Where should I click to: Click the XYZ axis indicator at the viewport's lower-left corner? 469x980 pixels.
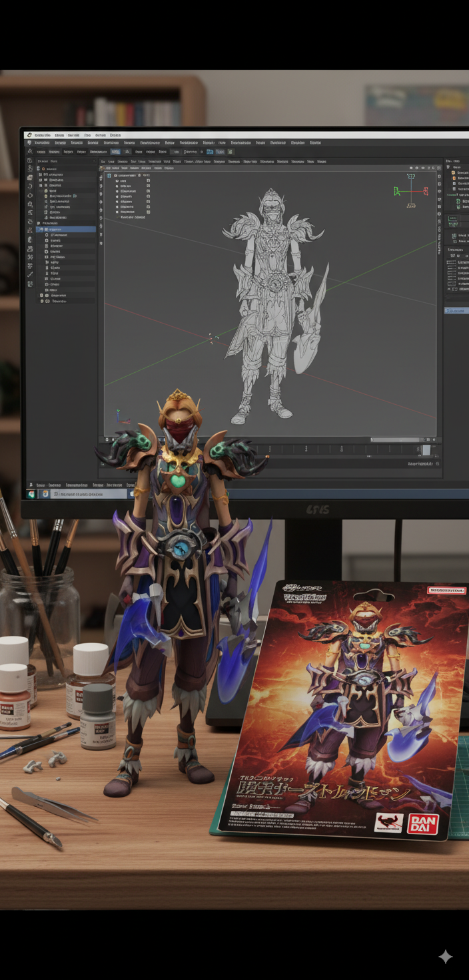(122, 418)
